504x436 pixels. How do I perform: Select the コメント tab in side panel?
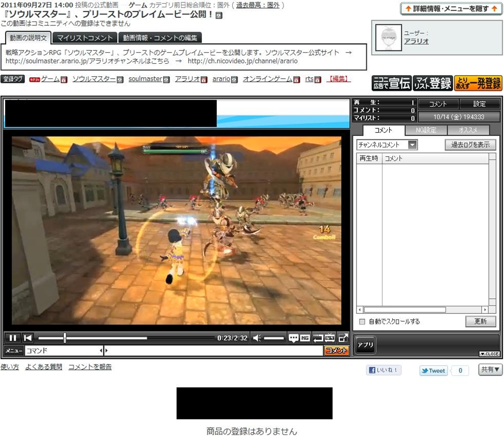pos(383,130)
